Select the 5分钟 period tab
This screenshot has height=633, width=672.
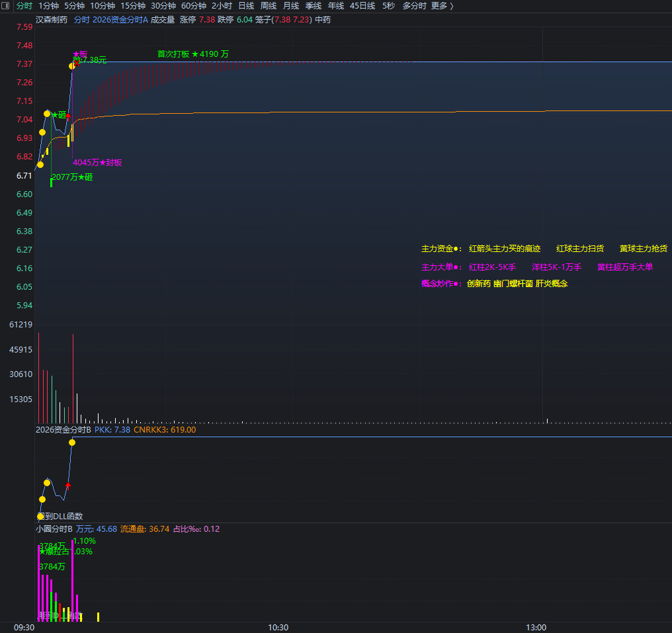point(75,5)
